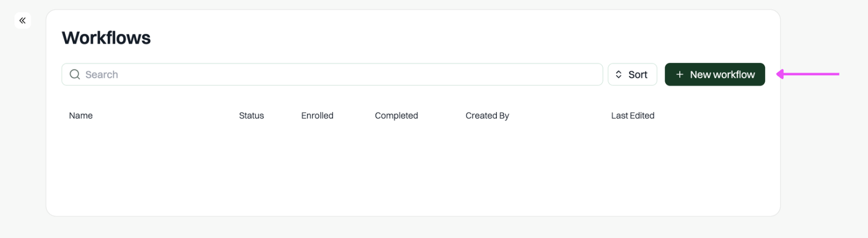Focus the Search workflows input field
This screenshot has height=238, width=868.
tap(332, 74)
